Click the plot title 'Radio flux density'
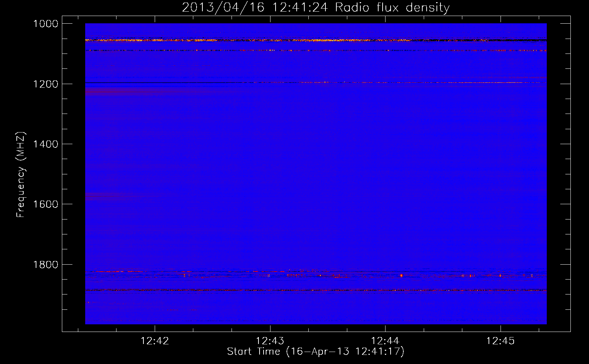The image size is (589, 364). (392, 8)
